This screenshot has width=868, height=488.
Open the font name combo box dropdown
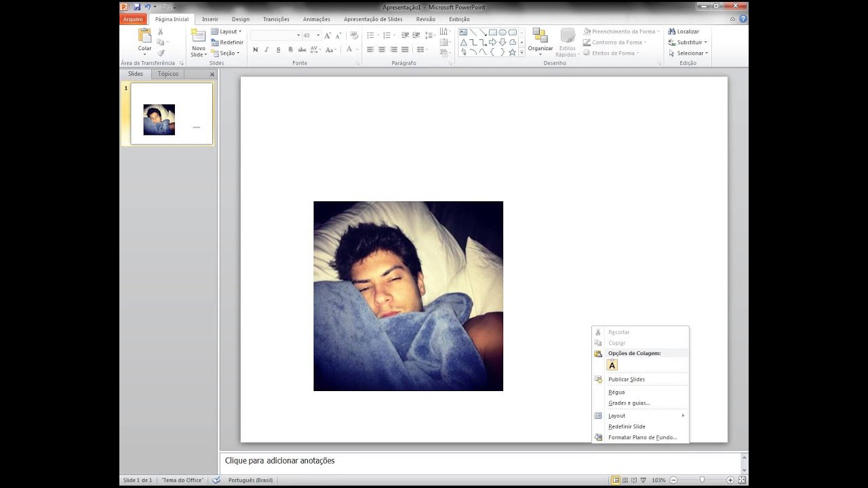298,35
